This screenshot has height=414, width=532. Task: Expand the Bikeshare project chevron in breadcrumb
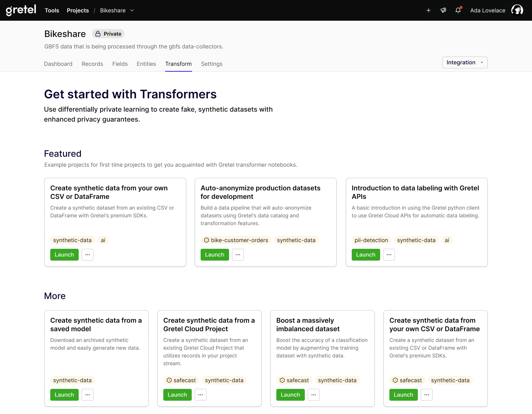point(132,10)
